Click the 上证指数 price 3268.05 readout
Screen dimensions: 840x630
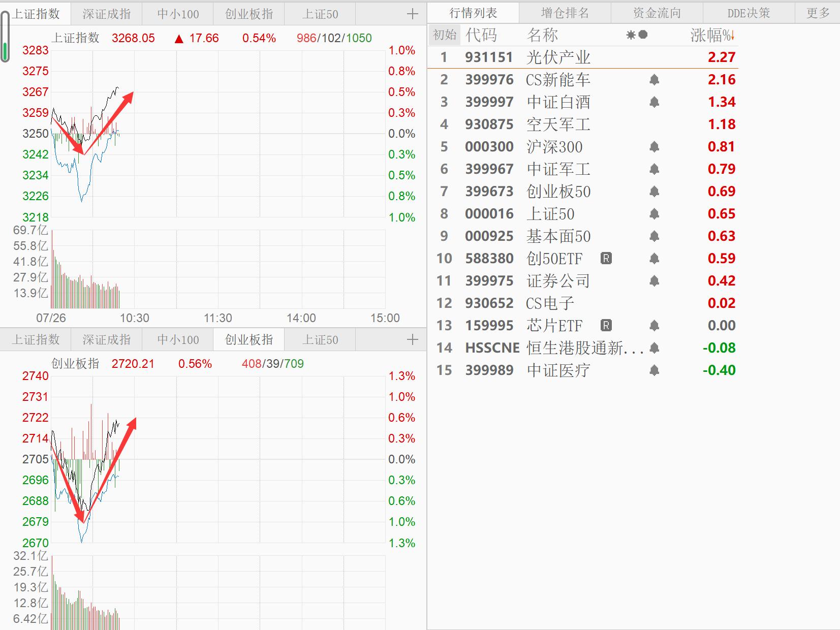[x=133, y=38]
